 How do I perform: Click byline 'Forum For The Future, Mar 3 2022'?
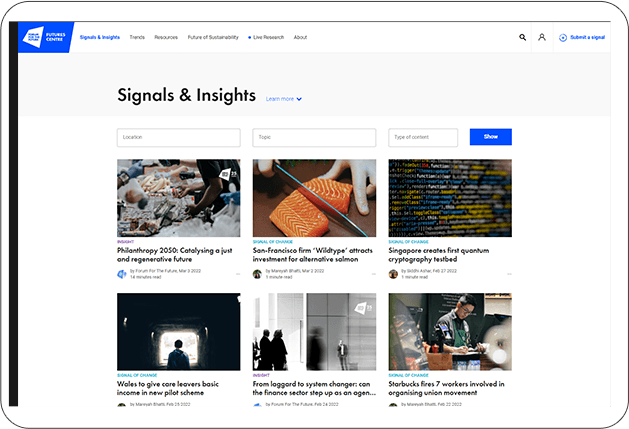[168, 271]
